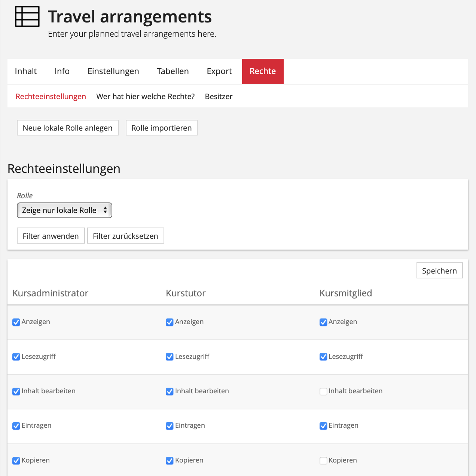This screenshot has height=476, width=476.
Task: Disable Lesezugriff for Kurstutor
Action: coord(170,357)
